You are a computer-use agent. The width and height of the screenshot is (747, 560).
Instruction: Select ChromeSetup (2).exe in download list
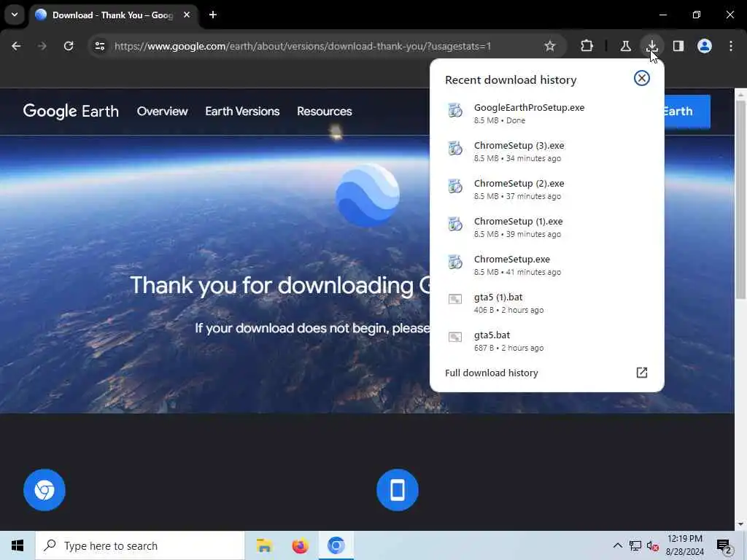pyautogui.click(x=546, y=190)
